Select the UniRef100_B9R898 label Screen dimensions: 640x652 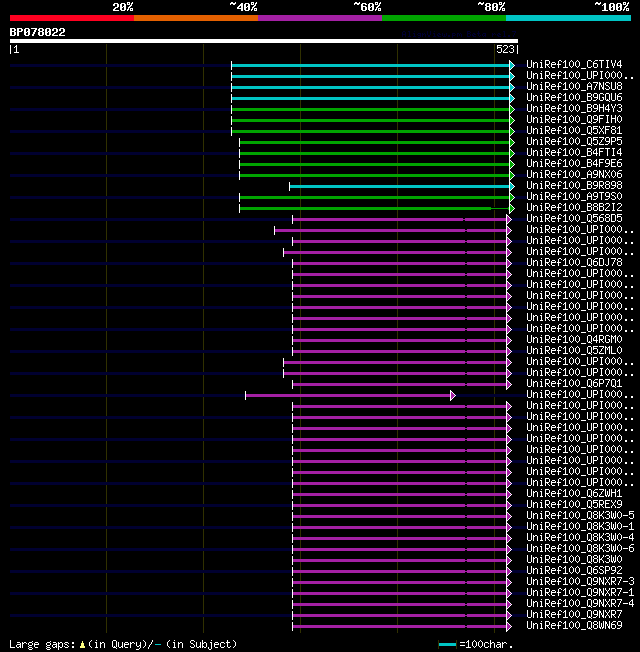(x=574, y=185)
